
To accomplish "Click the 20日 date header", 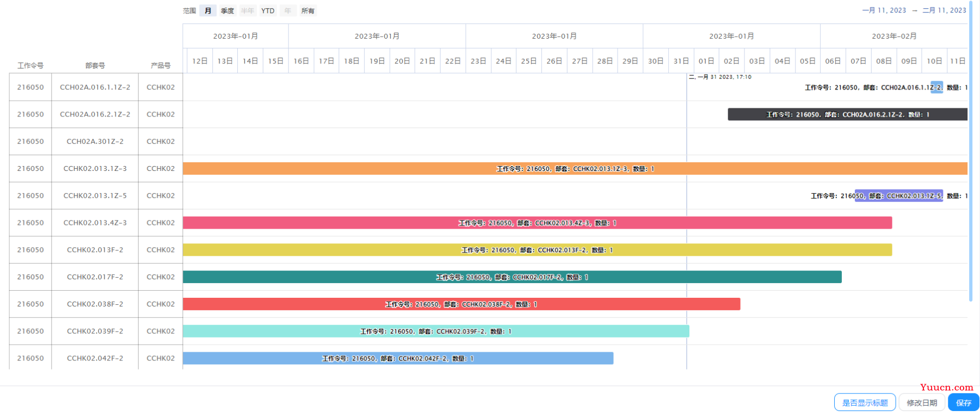I will click(402, 61).
